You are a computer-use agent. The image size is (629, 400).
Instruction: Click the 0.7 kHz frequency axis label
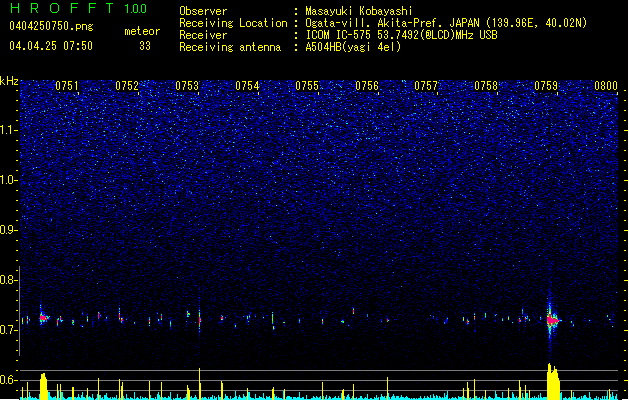9,330
